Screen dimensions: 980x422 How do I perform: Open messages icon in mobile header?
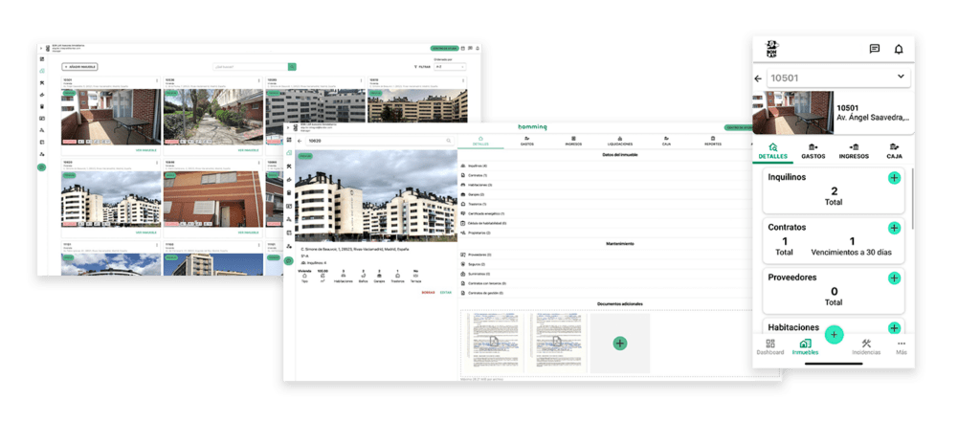[x=875, y=49]
